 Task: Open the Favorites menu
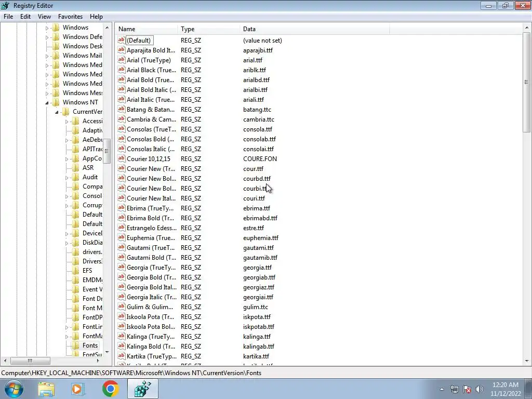[x=70, y=17]
